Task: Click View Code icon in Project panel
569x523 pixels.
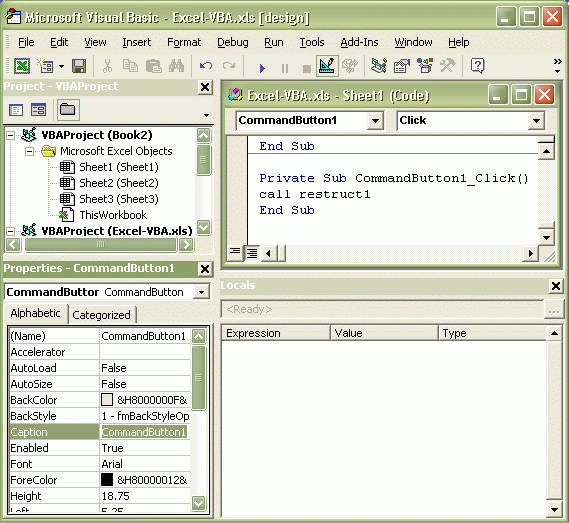Action: click(x=16, y=110)
